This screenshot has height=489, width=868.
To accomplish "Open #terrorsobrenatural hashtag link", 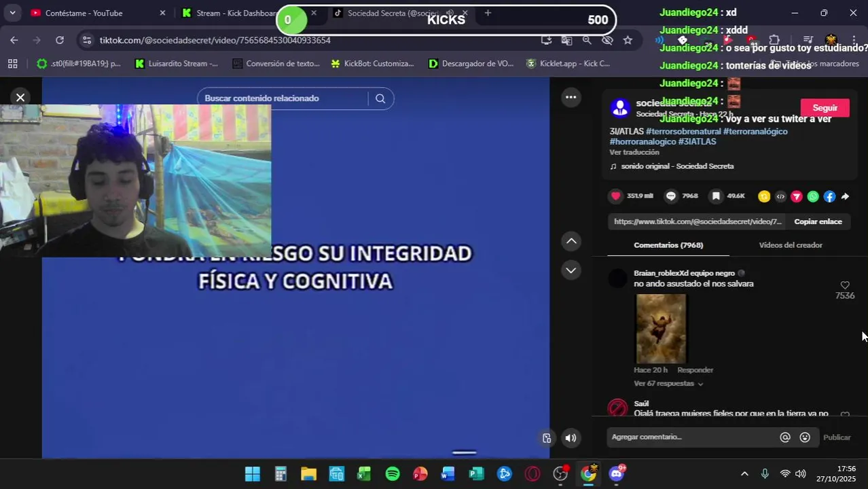I will tap(683, 132).
